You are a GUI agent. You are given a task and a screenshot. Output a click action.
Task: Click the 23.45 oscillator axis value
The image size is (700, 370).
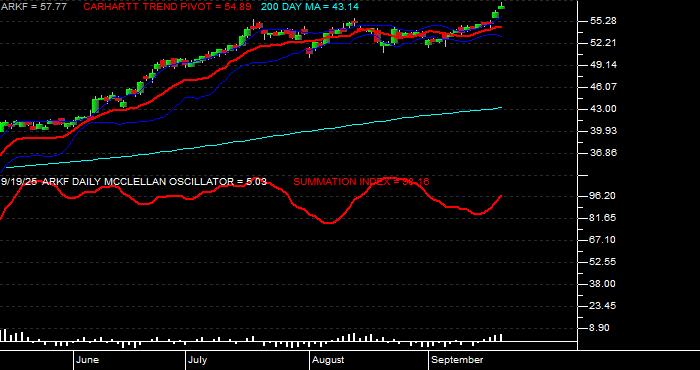tap(602, 306)
